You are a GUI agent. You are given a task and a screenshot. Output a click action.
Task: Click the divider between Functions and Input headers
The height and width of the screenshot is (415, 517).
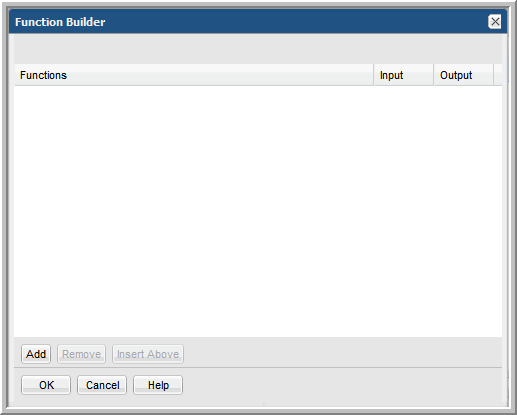374,75
